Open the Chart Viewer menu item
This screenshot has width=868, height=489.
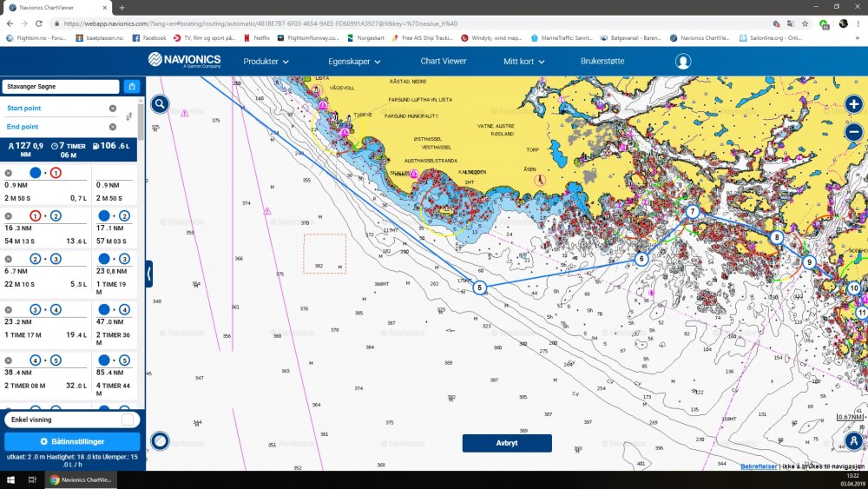(444, 61)
